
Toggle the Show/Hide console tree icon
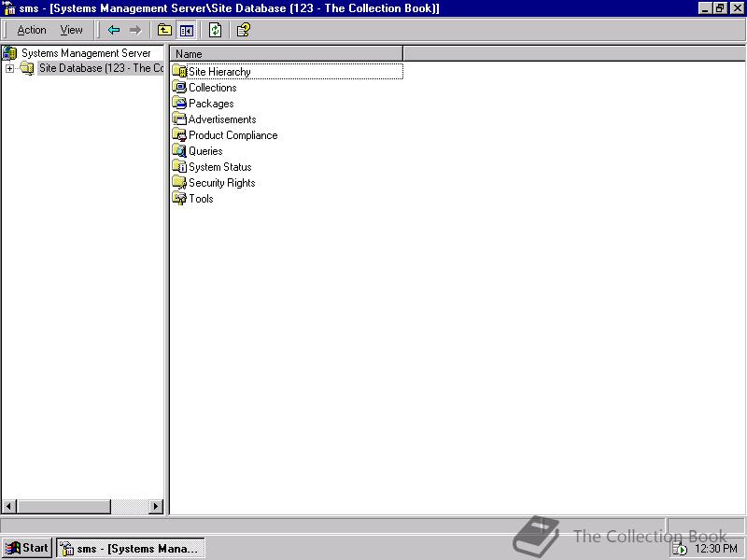186,31
